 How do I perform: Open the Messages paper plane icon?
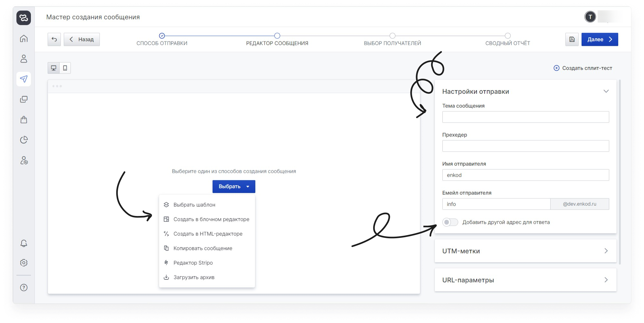coord(24,79)
